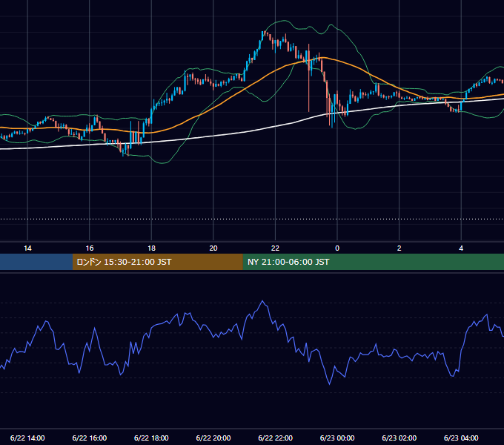
Task: Click the 6/22 20:00 time label
Action: [213, 438]
